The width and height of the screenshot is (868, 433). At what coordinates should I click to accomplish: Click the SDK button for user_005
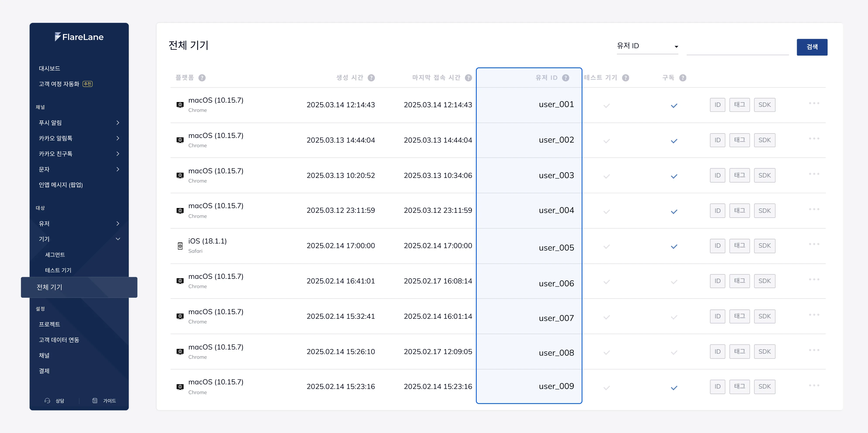765,246
